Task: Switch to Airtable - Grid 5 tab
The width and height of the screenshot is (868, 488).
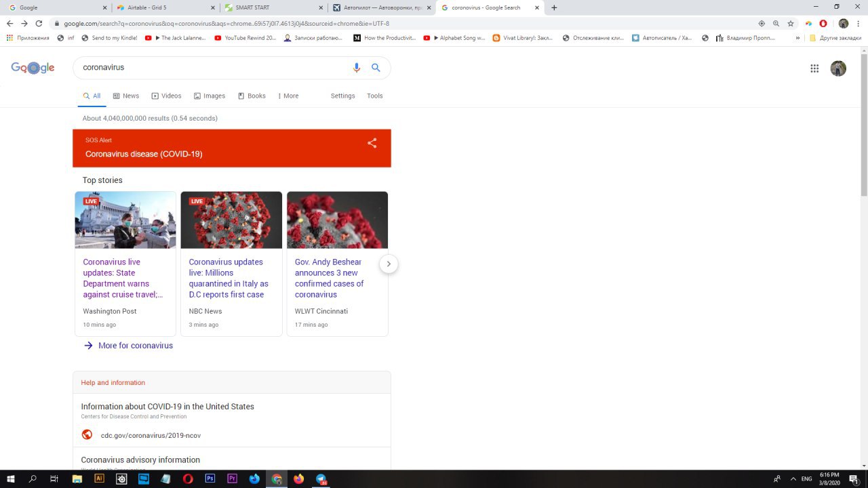Action: [165, 7]
